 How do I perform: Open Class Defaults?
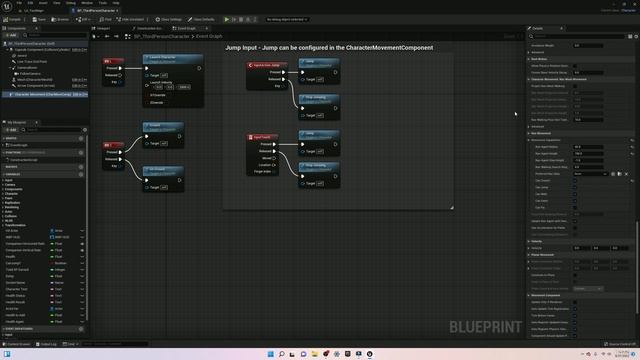point(201,19)
